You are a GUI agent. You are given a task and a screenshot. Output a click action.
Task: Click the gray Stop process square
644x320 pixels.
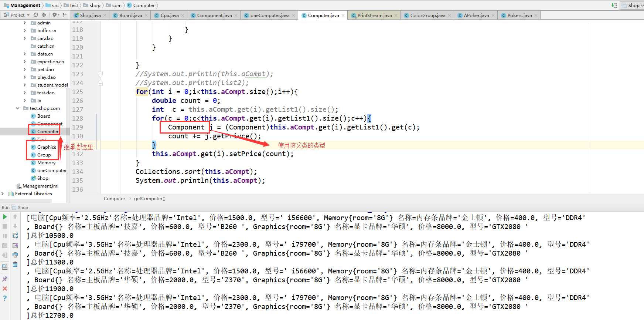5,226
